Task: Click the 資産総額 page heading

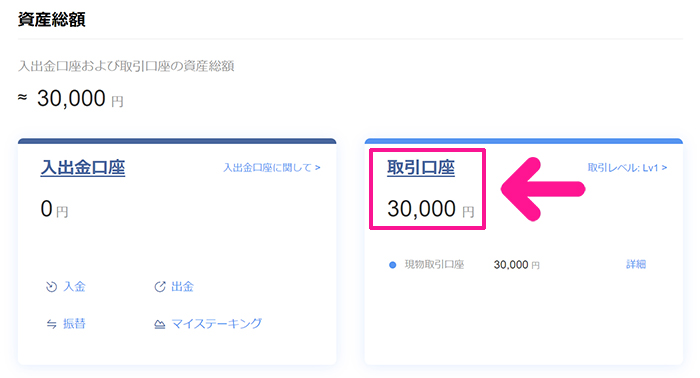Action: (x=52, y=20)
